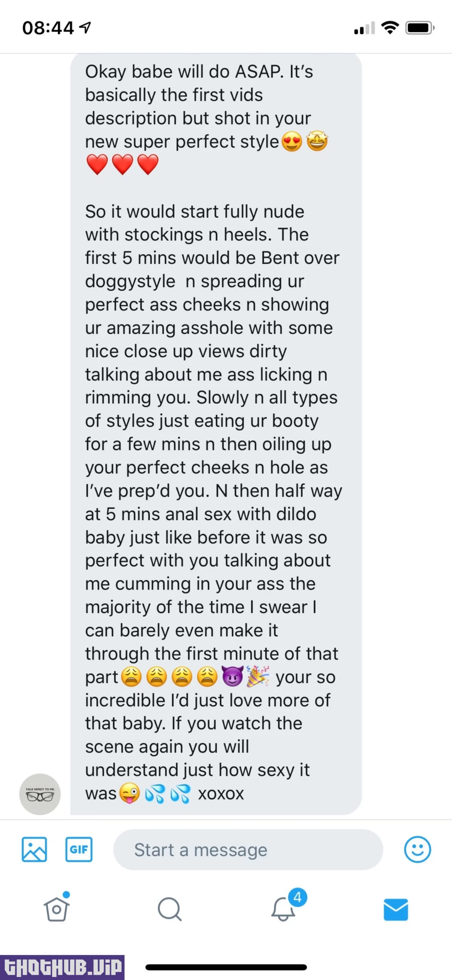This screenshot has width=452, height=980.
Task: Open Notifications bell tab
Action: pos(283,908)
